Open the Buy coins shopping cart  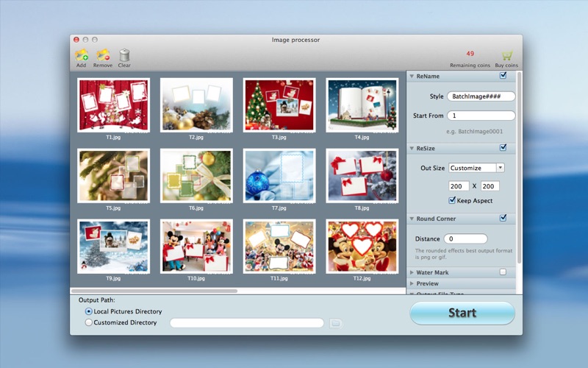[506, 56]
